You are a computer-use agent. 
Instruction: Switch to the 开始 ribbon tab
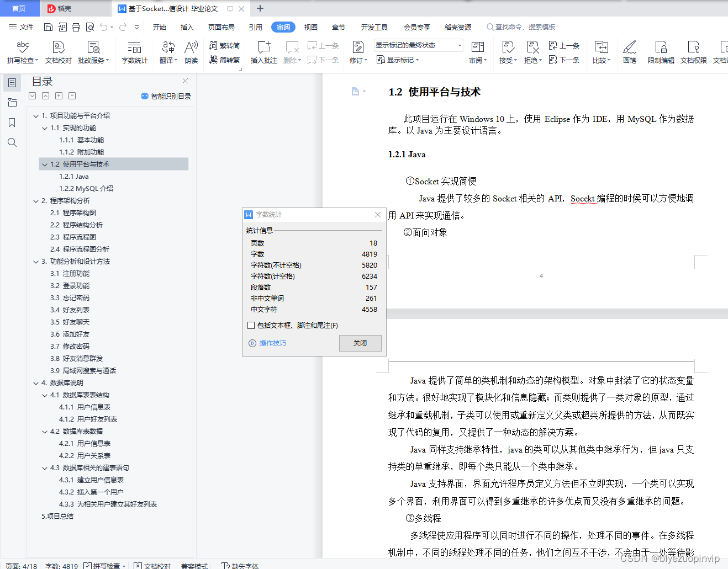click(160, 27)
